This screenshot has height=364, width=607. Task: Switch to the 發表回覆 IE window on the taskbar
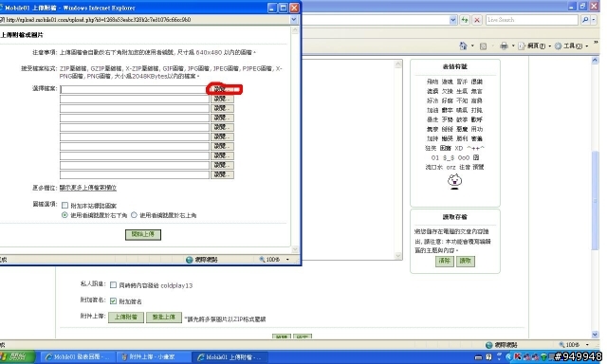(x=78, y=357)
